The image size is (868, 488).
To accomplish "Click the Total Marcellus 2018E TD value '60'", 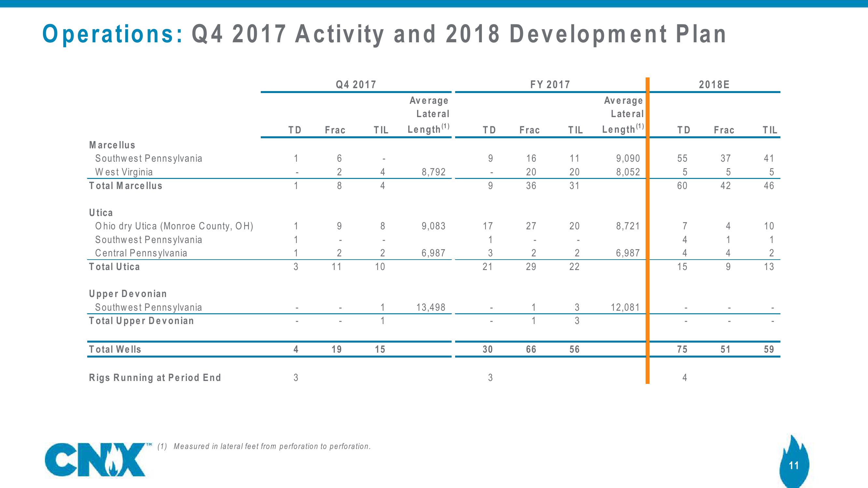I will 682,185.
